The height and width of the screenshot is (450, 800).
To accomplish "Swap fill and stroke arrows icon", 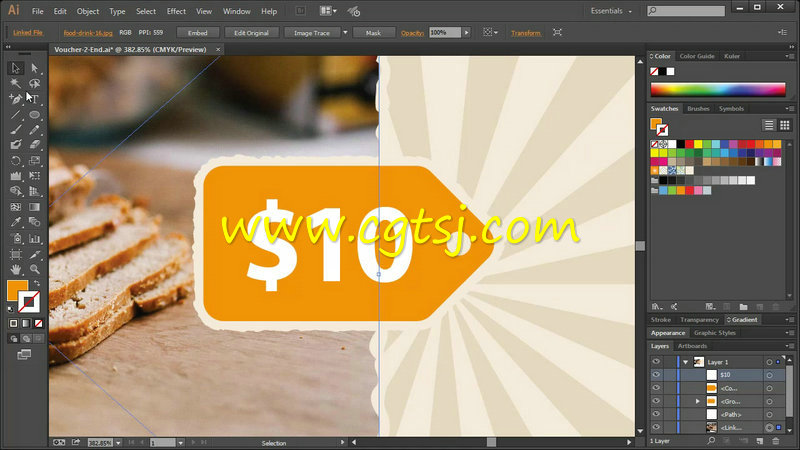I will tap(37, 283).
